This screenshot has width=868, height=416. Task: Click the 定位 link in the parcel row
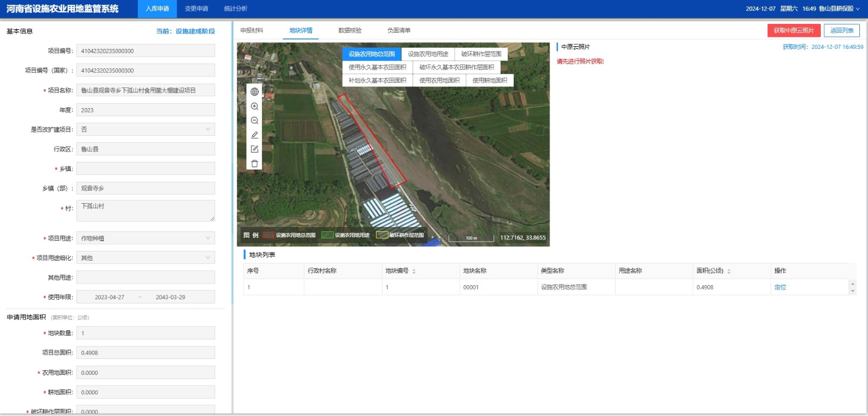click(x=780, y=287)
